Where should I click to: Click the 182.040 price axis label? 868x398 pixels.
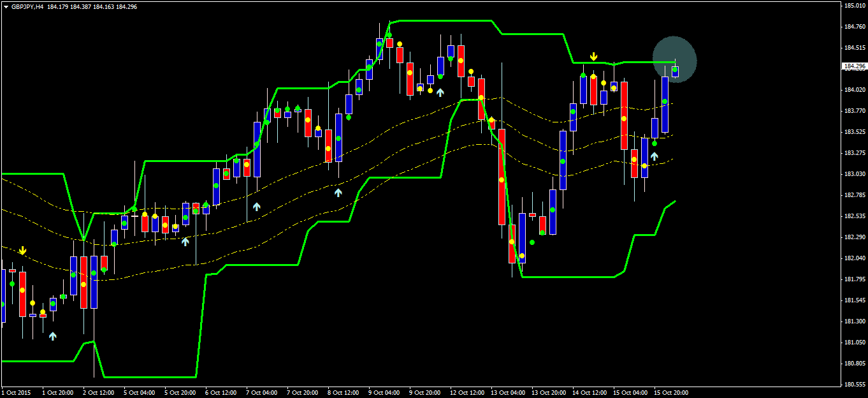tap(855, 258)
